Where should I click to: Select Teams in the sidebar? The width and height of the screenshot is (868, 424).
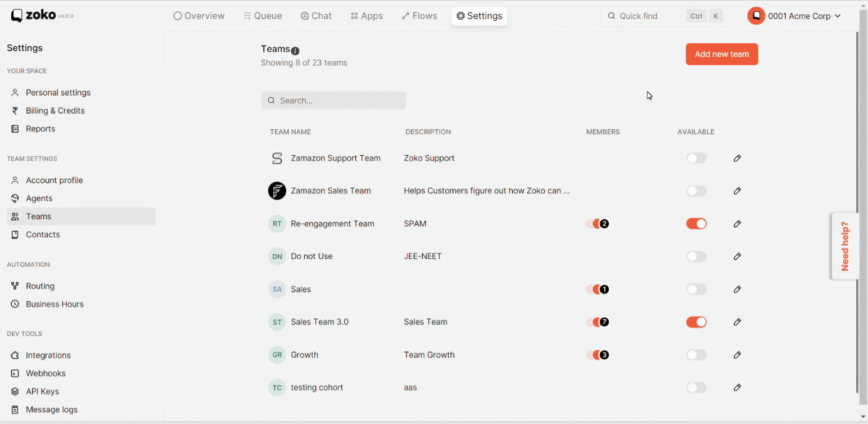point(81,216)
